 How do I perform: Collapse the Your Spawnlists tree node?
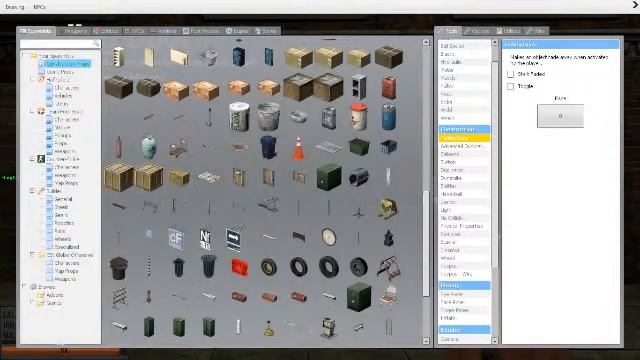[24, 56]
